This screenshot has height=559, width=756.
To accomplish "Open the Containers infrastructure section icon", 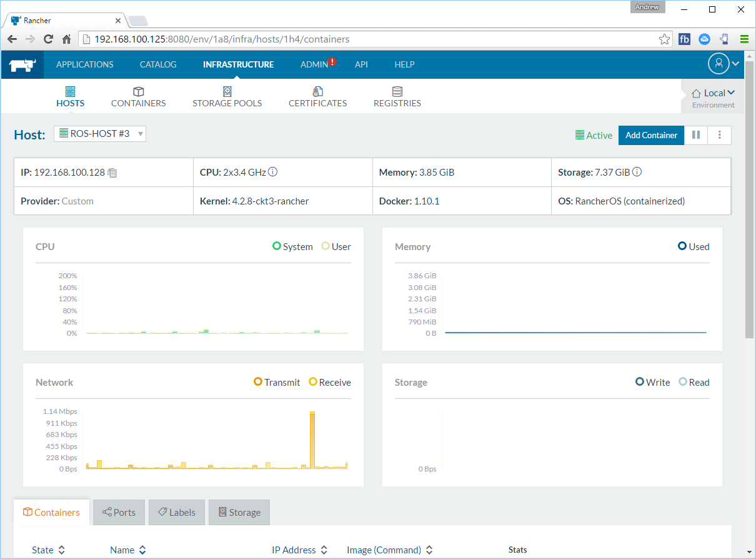I will tap(138, 92).
